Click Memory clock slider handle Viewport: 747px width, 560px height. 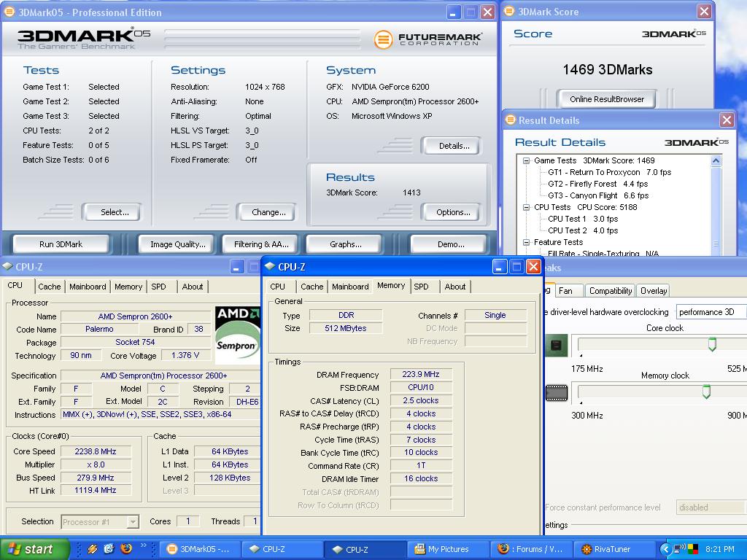[706, 392]
